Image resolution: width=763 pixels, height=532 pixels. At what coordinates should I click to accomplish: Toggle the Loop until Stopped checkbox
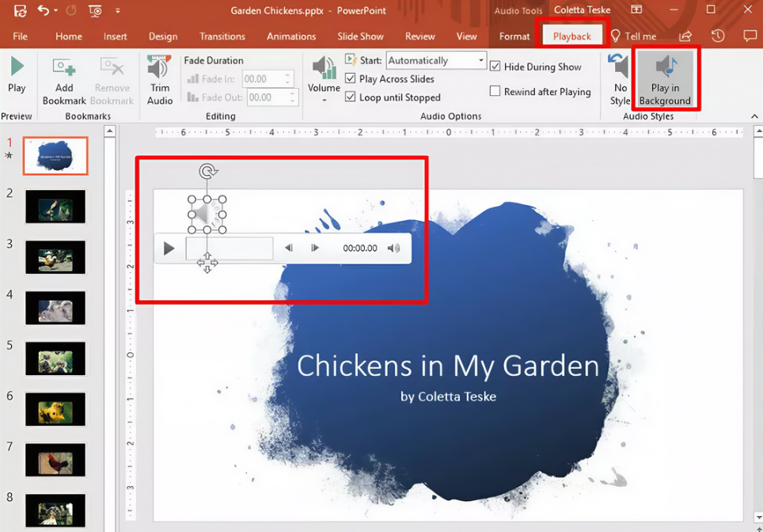click(350, 97)
